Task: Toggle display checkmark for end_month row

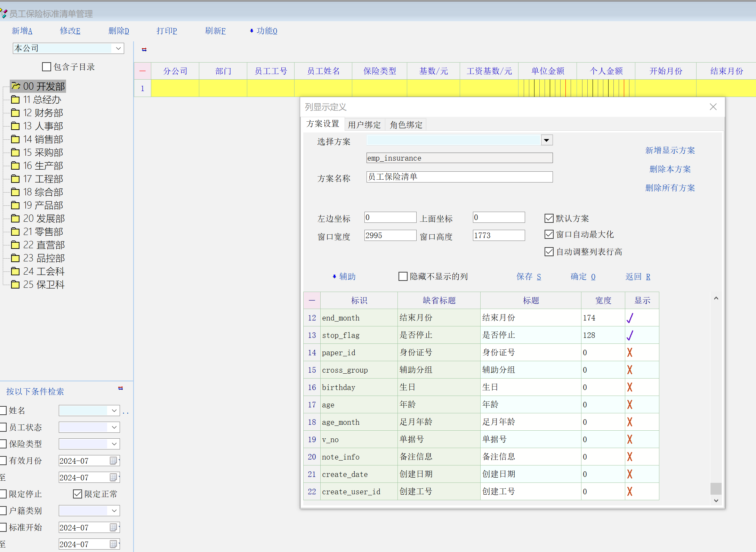Action: pyautogui.click(x=630, y=318)
